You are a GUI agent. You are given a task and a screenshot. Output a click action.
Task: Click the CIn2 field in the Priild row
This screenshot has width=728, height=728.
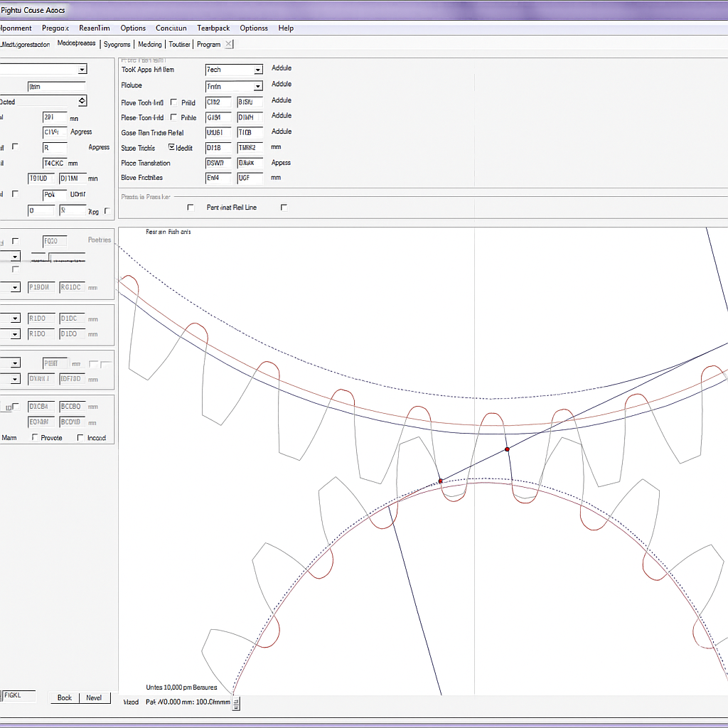tap(218, 102)
